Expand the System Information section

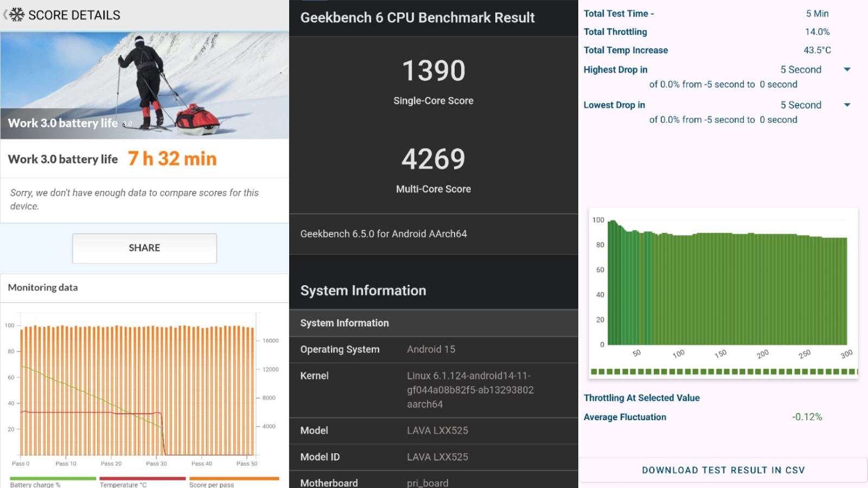coord(434,323)
